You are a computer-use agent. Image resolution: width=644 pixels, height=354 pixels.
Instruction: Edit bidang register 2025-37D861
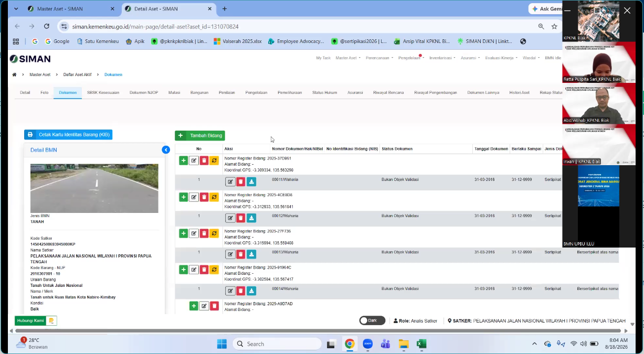point(194,160)
